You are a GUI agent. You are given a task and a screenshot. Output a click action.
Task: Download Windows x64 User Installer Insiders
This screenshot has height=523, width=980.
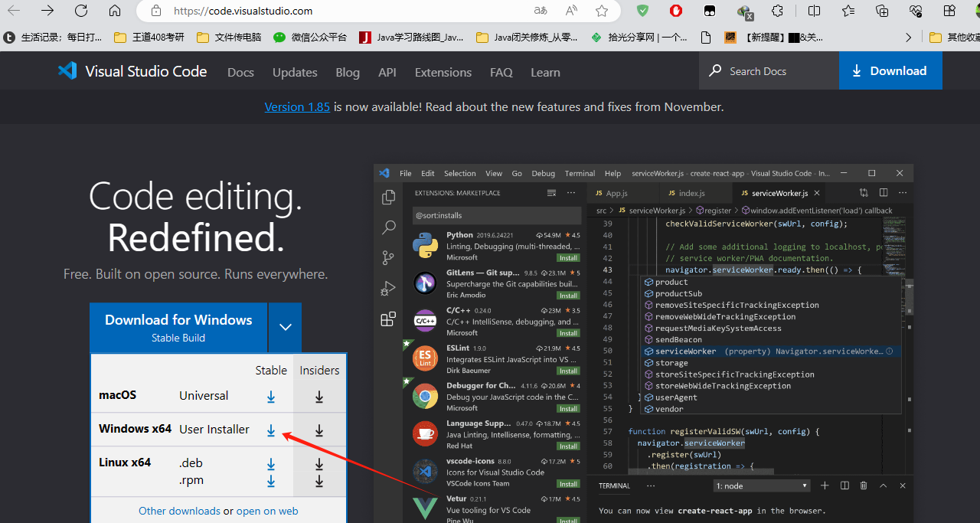[x=319, y=430]
